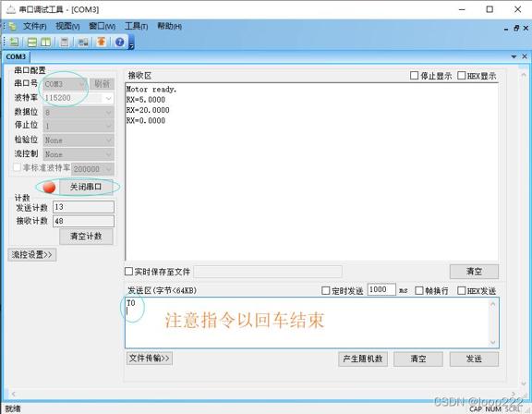Enable the HEX显示 checkbox
The image size is (532, 414).
pos(461,76)
